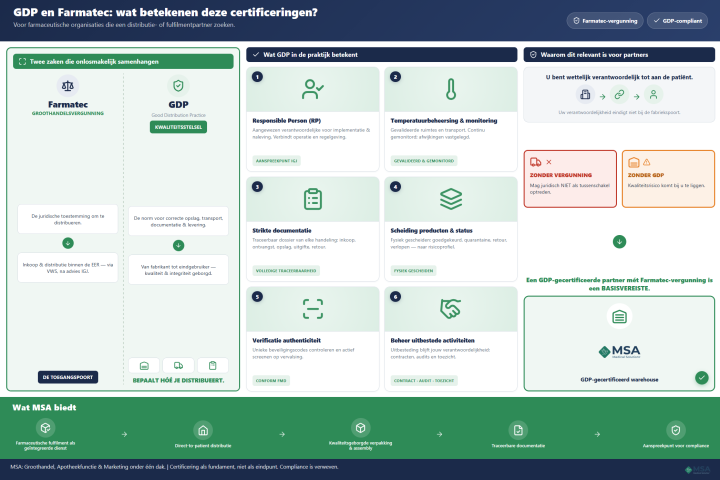The width and height of the screenshot is (720, 480).
Task: Click the GDP-compliant badge in header
Action: coord(677,21)
